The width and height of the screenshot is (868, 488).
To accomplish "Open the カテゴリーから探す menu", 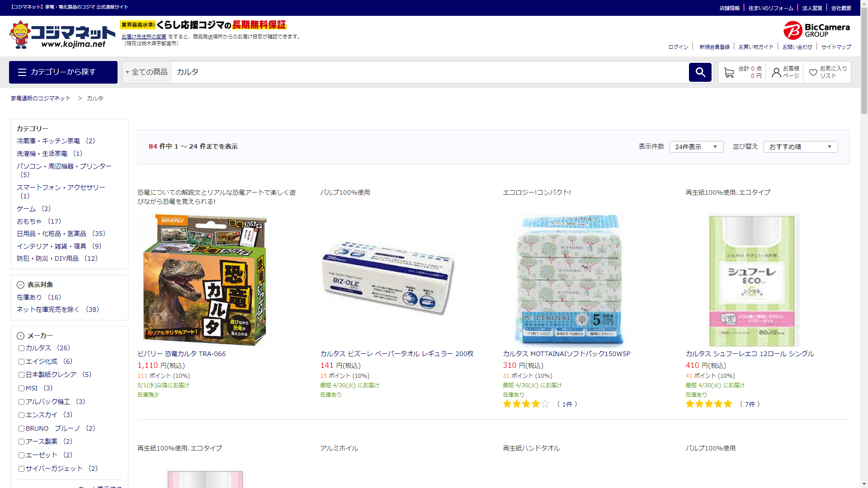I will click(63, 72).
